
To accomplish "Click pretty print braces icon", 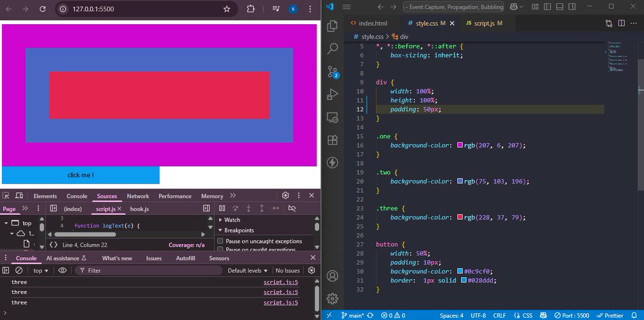I will click(x=54, y=245).
